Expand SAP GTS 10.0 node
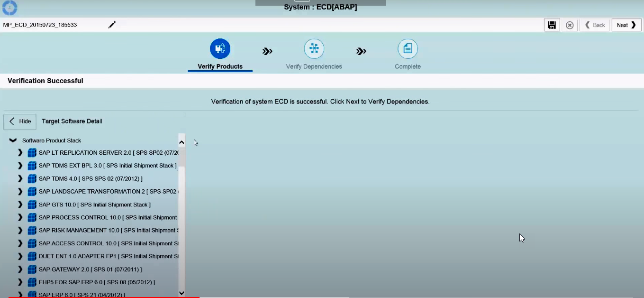Screen dimensions: 644x298 click(20, 205)
